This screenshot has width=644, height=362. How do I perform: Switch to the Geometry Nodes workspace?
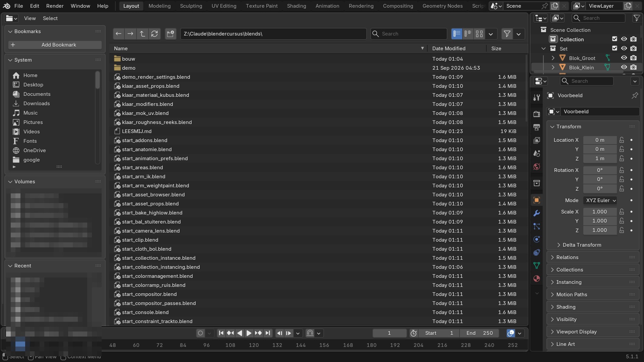(442, 6)
